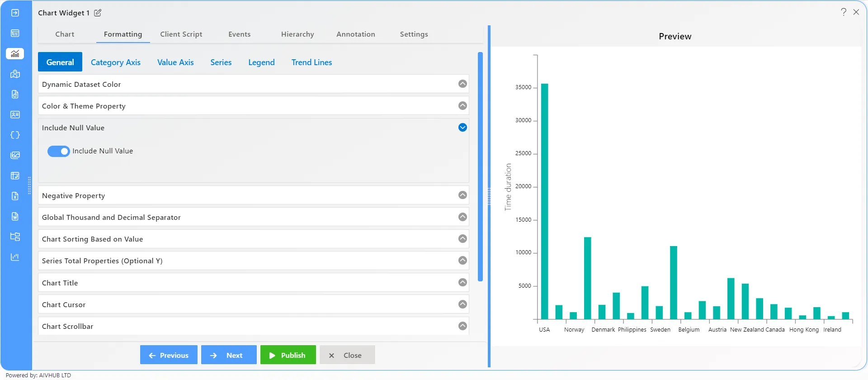Click the Next button
Screen dimensions: 868x380
(229, 355)
